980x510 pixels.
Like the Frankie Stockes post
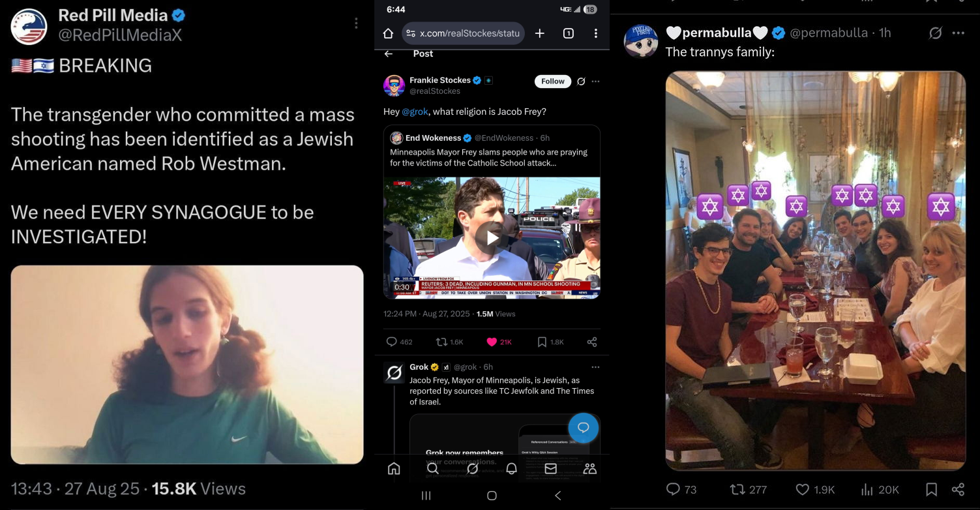(499, 342)
